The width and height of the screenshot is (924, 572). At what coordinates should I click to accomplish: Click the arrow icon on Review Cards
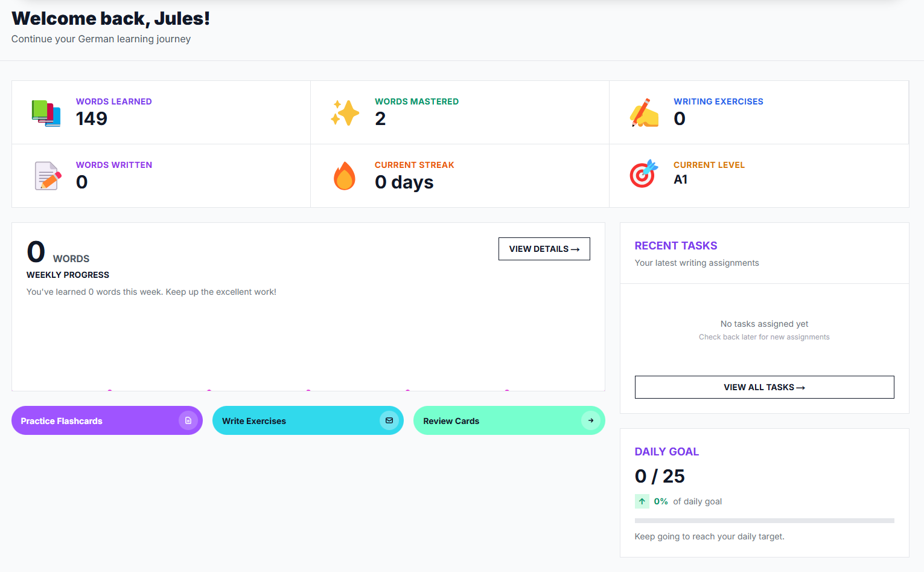(590, 420)
